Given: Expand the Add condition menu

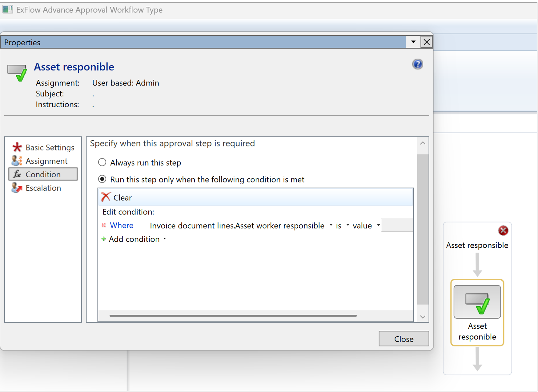Looking at the screenshot, I should tap(165, 239).
